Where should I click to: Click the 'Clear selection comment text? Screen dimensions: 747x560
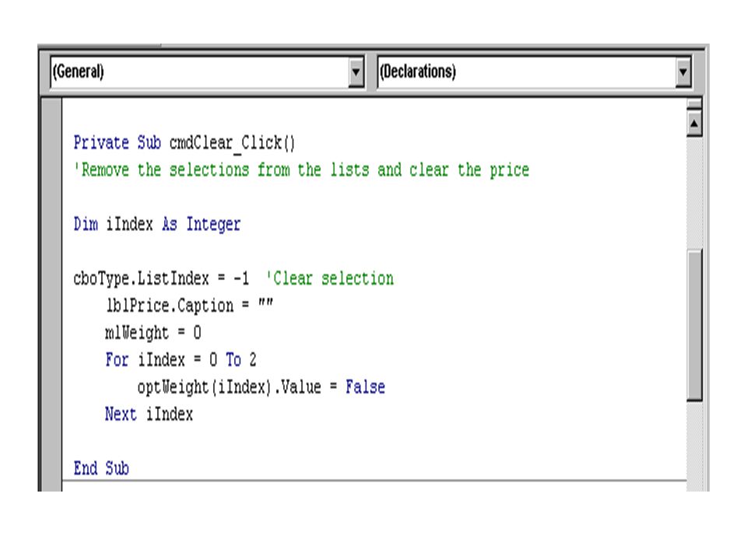330,278
